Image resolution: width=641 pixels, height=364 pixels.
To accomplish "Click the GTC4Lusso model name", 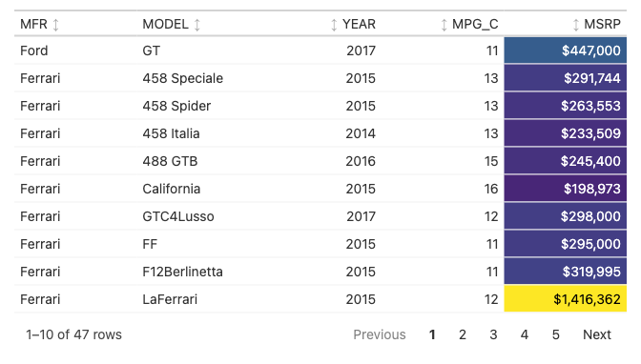I will pos(178,216).
